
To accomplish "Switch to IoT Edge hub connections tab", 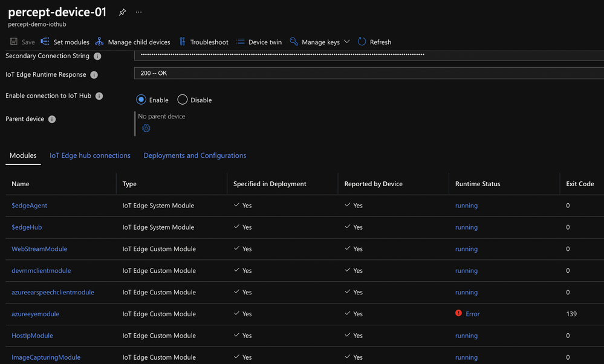I will coord(90,155).
